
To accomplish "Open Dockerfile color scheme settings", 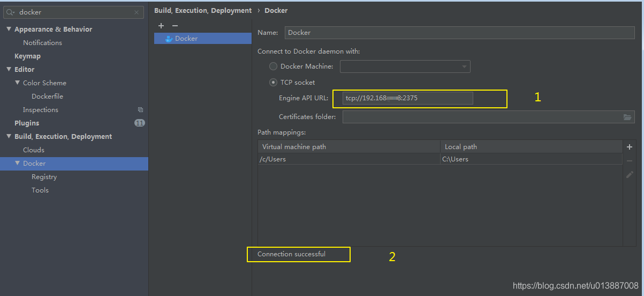I will pos(47,96).
